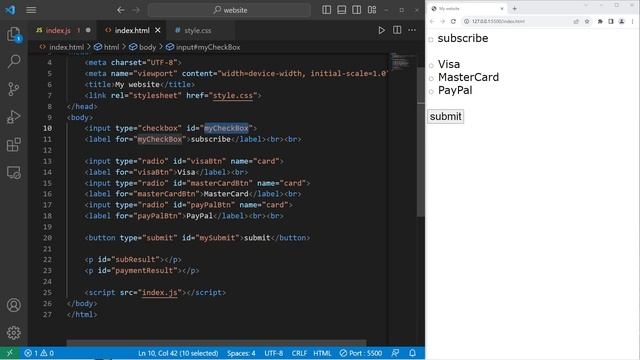Viewport: 640px width, 360px height.
Task: Click the feedback icon in status bar
Action: click(395, 353)
